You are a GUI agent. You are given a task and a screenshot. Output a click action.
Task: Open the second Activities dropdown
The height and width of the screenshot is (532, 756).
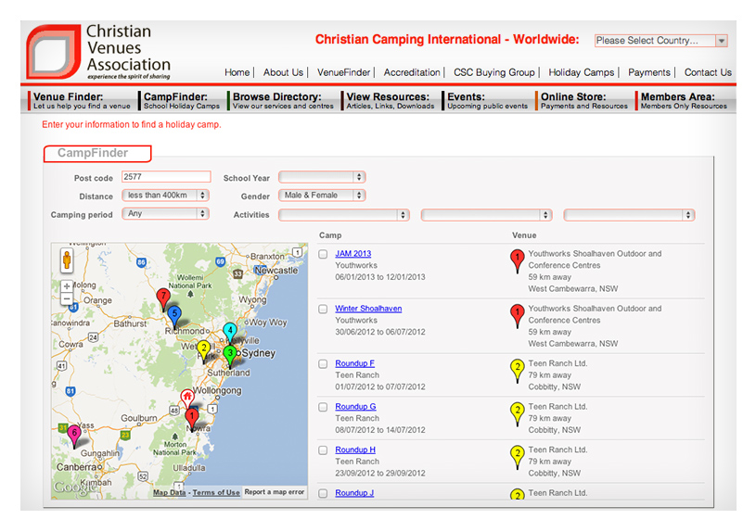[x=486, y=215]
